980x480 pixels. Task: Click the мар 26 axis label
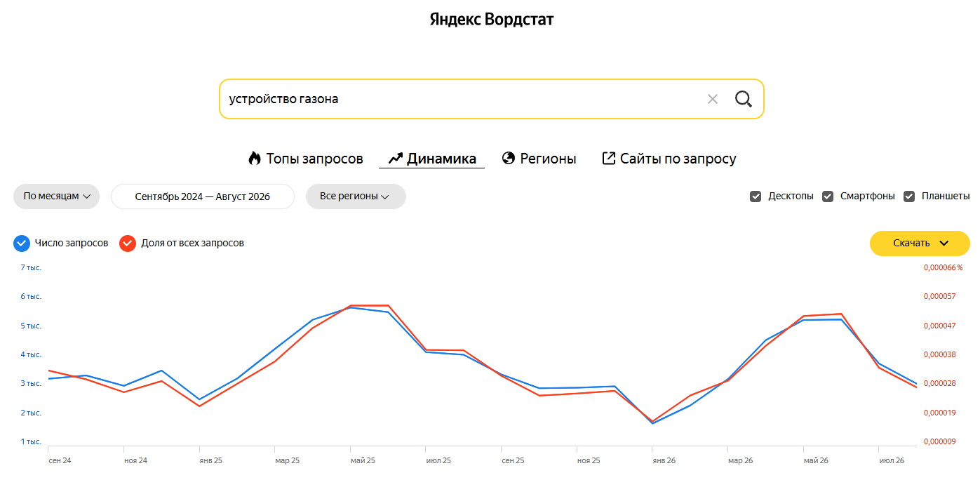click(740, 461)
